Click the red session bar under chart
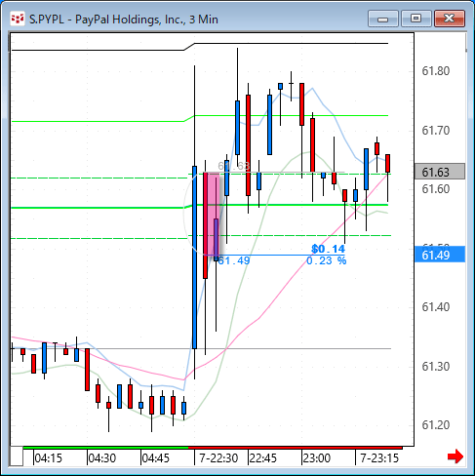475x476 pixels. coord(296,448)
